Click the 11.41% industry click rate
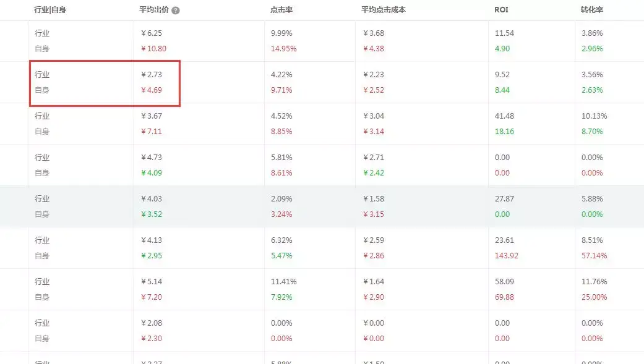The width and height of the screenshot is (644, 364). pyautogui.click(x=283, y=282)
